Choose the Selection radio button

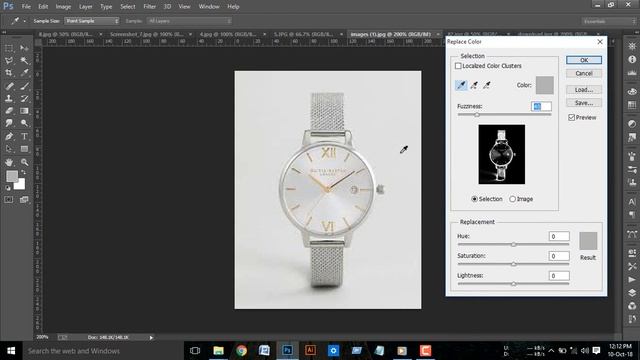coord(474,199)
